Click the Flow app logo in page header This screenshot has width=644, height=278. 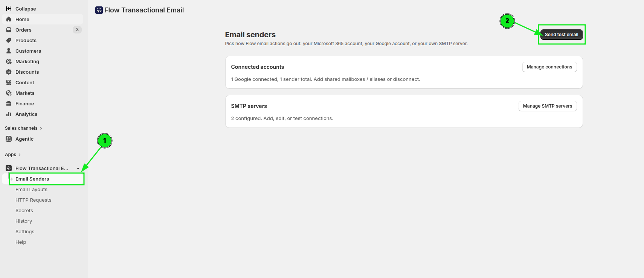(99, 10)
